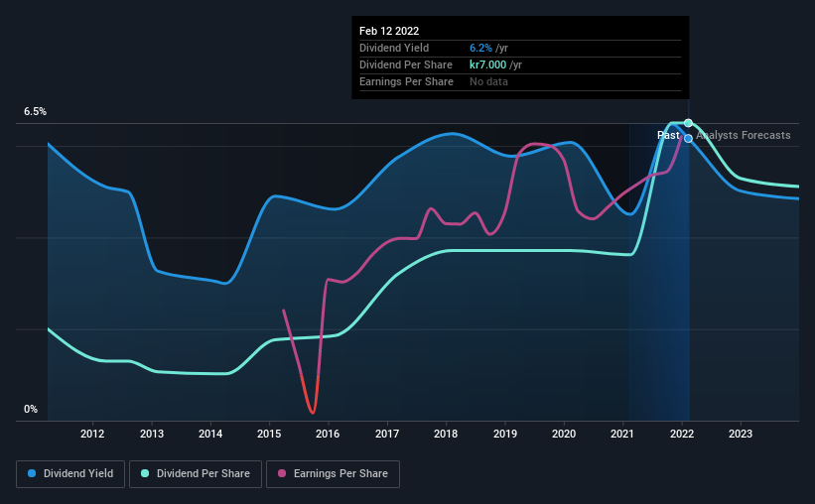Click the 0% y-axis label
Screen dimensions: 815x504
click(x=31, y=410)
